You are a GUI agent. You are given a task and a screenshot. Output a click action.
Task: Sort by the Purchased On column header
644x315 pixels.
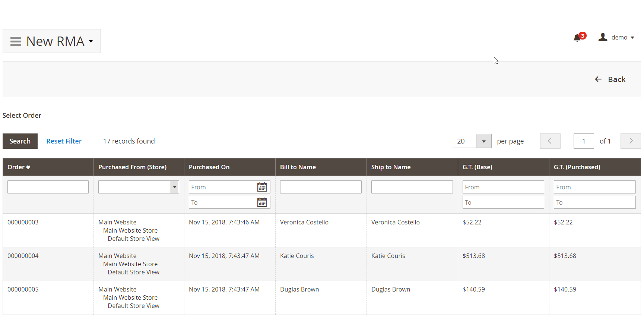209,167
